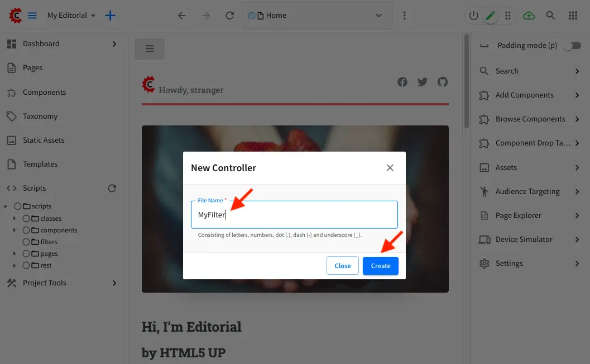Toggle the Padding mode switch
This screenshot has width=590, height=364.
pos(572,46)
